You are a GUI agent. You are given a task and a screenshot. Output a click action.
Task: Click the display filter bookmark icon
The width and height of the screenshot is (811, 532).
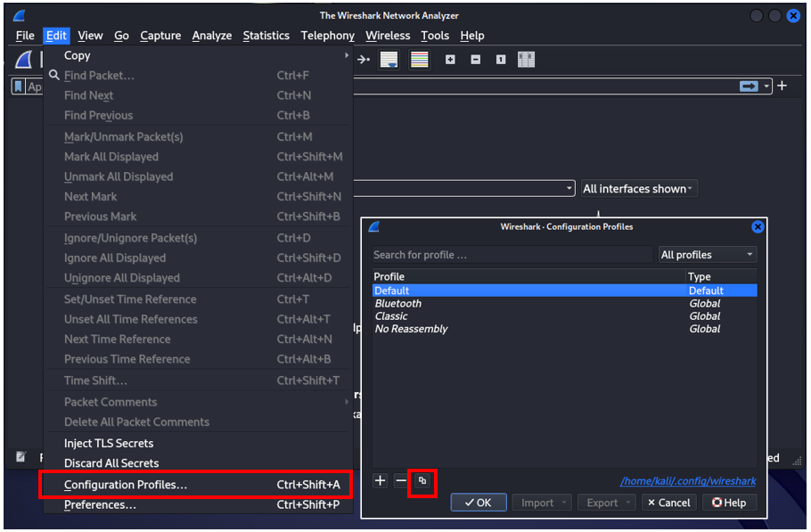[18, 86]
